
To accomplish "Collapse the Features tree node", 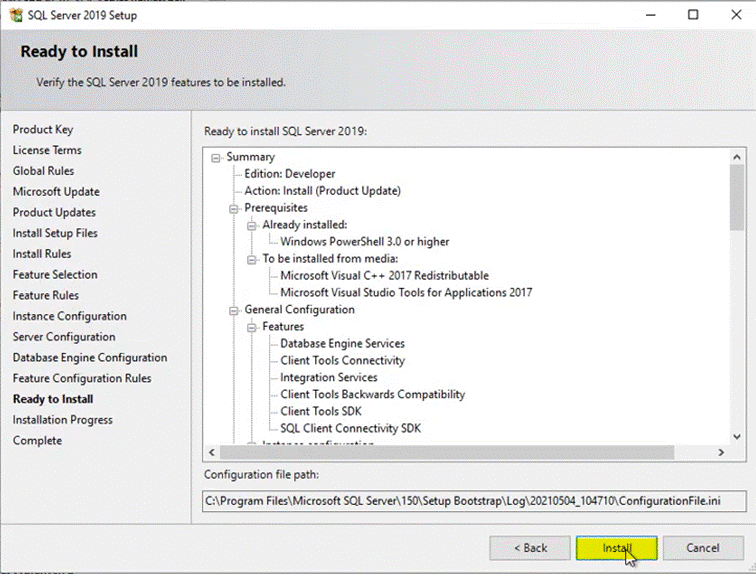I will [251, 328].
